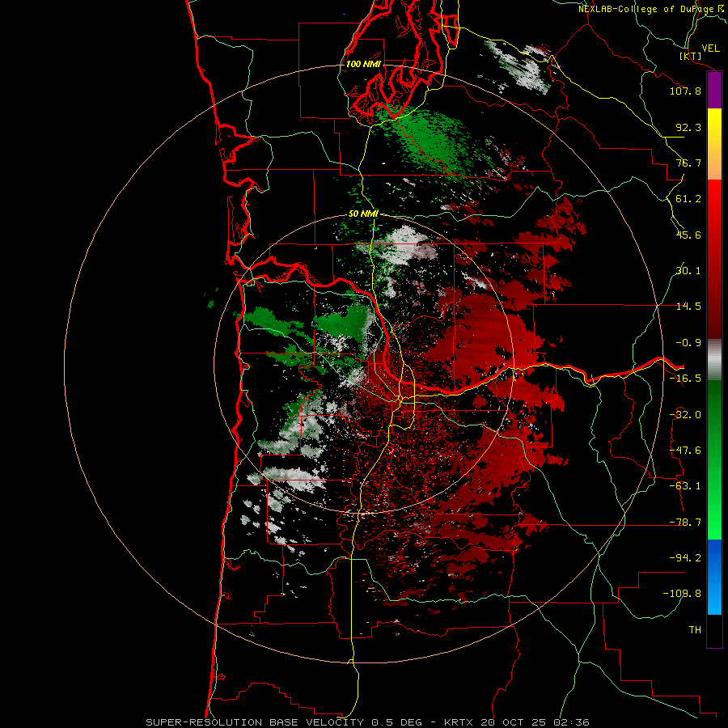Click the 30.1 velocity scale value

(x=688, y=271)
